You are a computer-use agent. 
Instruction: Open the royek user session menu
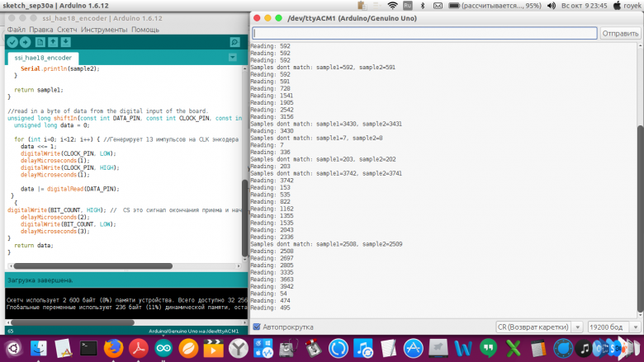627,6
